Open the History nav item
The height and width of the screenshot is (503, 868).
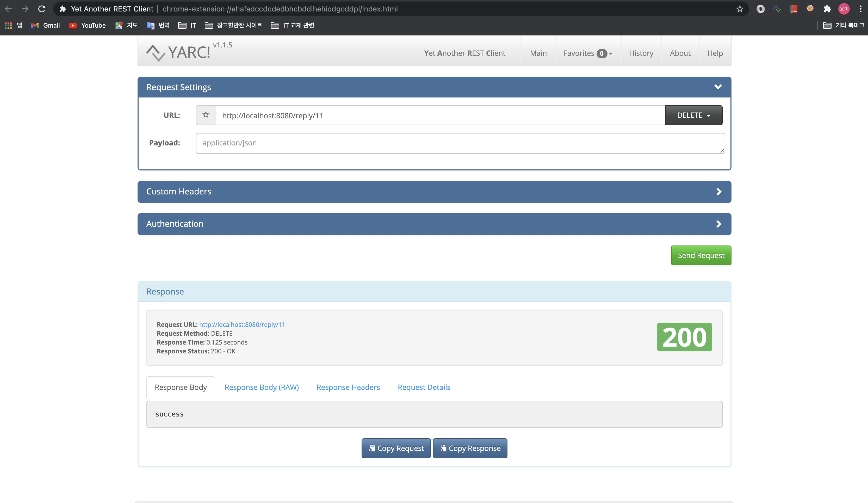click(x=641, y=53)
